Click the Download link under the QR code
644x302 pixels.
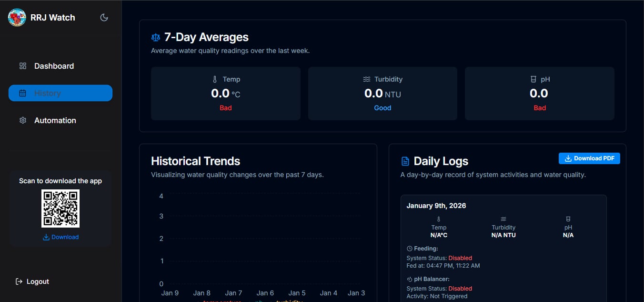coord(60,237)
